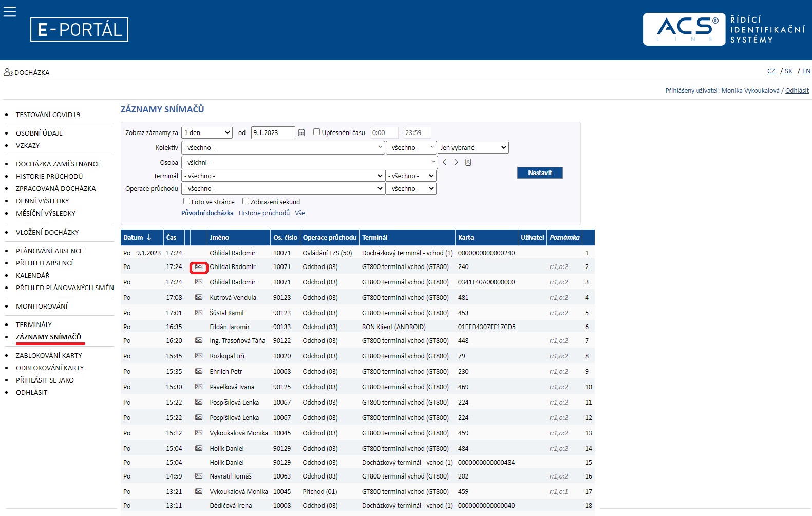Viewport: 812px width, 516px height.
Task: Open Monitorování in sidebar
Action: (42, 306)
